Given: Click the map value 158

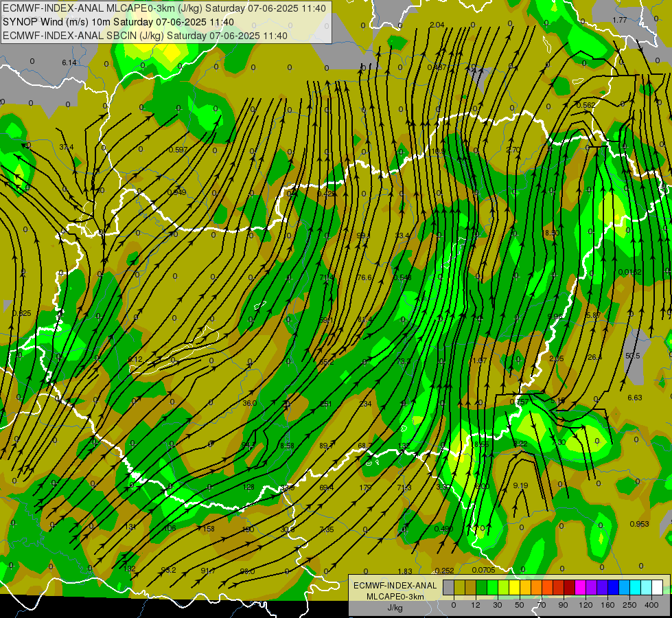Looking at the screenshot, I should coord(209,528).
